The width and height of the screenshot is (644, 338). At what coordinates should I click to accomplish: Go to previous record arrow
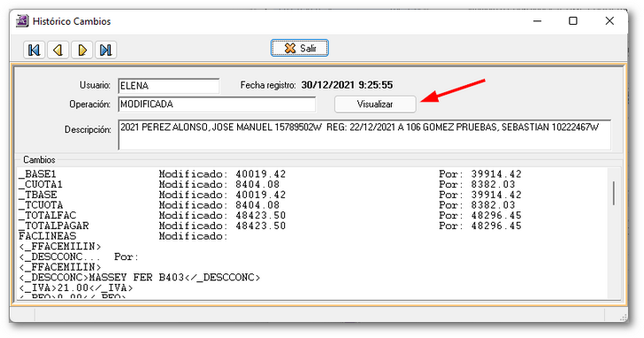tap(57, 50)
